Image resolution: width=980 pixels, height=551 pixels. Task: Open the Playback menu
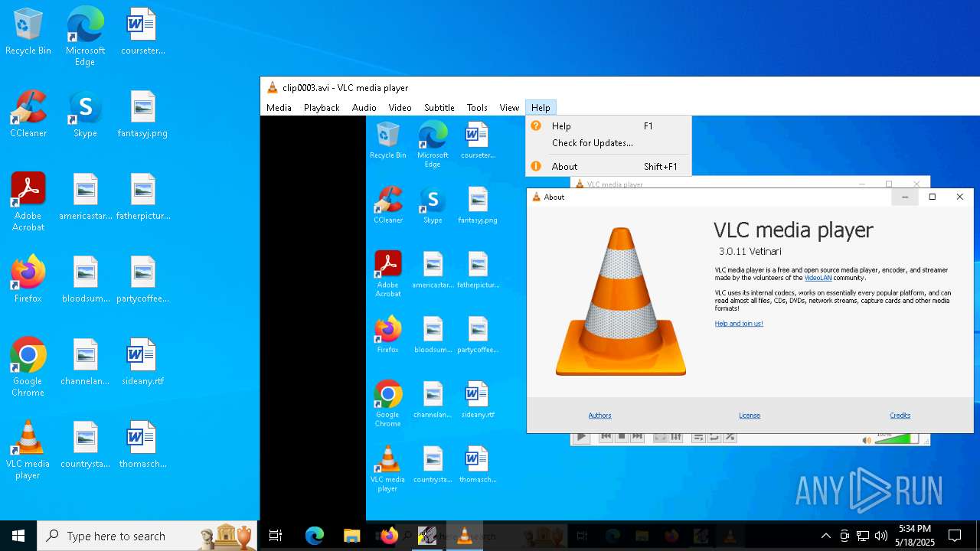[322, 108]
